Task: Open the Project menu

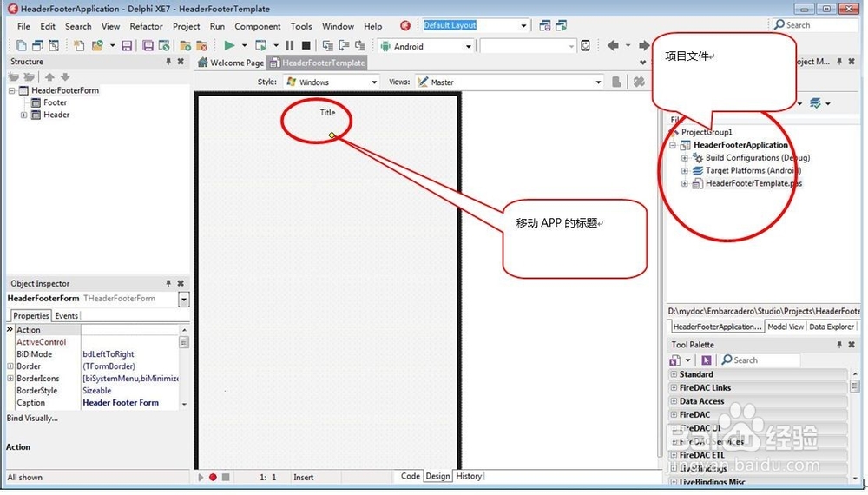Action: click(186, 26)
